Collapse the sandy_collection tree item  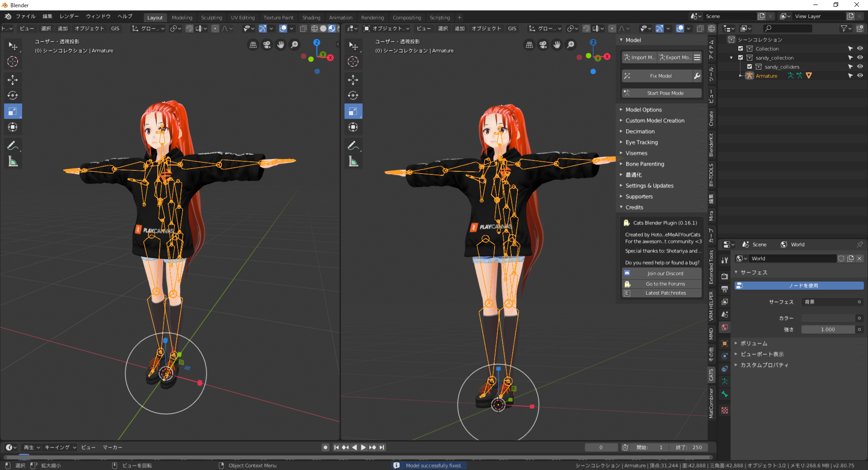pos(731,58)
